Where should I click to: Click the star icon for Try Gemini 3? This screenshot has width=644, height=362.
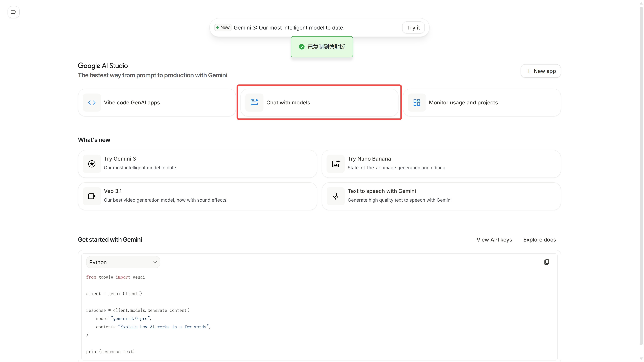click(x=92, y=164)
